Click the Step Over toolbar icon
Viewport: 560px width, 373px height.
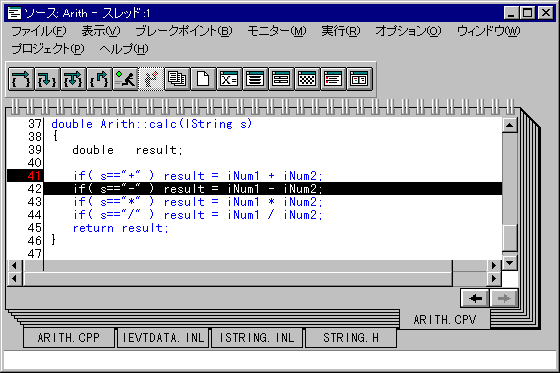(x=21, y=79)
